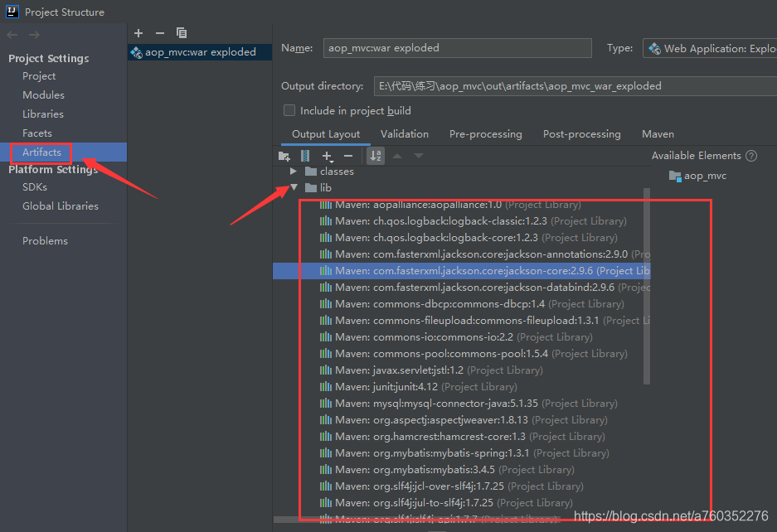Remove the selected artifact with minus icon

click(159, 33)
